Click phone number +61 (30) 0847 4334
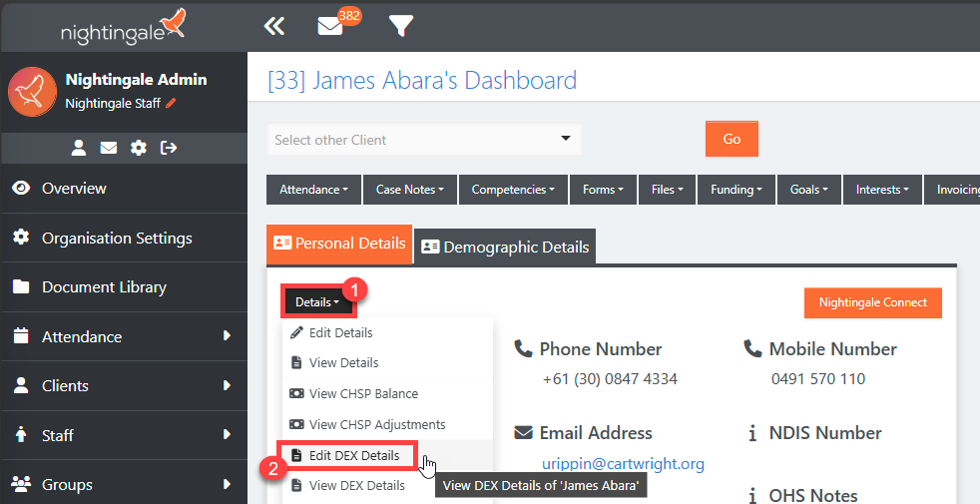 tap(610, 379)
